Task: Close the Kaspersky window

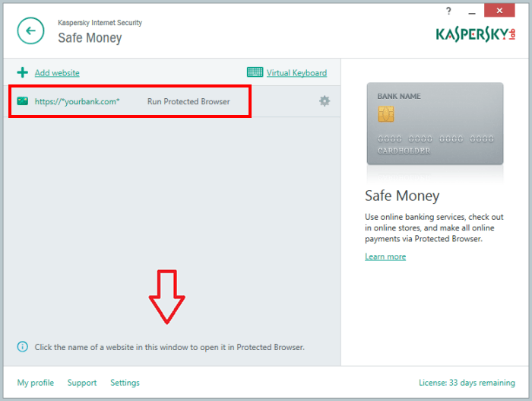Action: pyautogui.click(x=499, y=10)
